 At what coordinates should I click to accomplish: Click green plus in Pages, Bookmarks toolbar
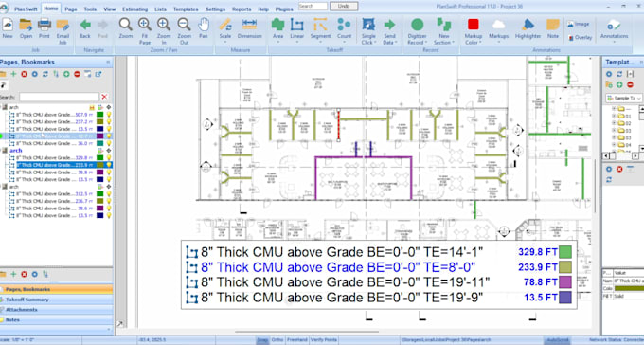13,74
